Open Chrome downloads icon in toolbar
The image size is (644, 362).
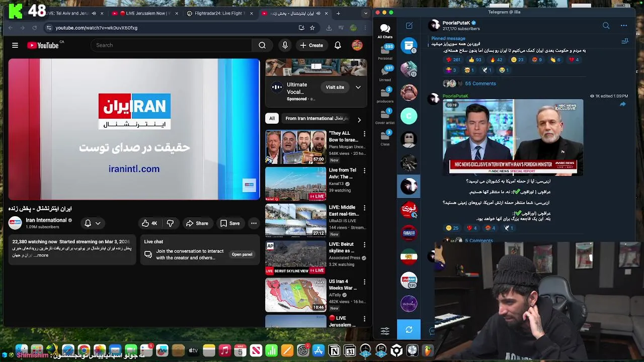329,28
